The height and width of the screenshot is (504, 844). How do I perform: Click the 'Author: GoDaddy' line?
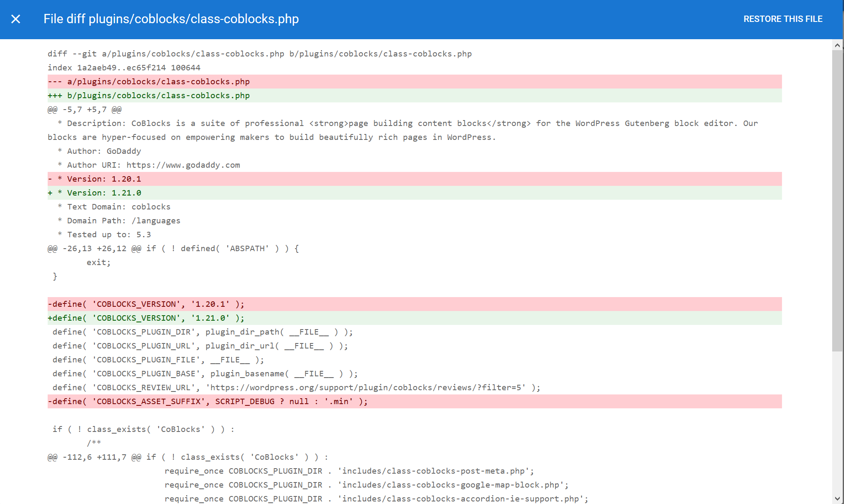(100, 151)
